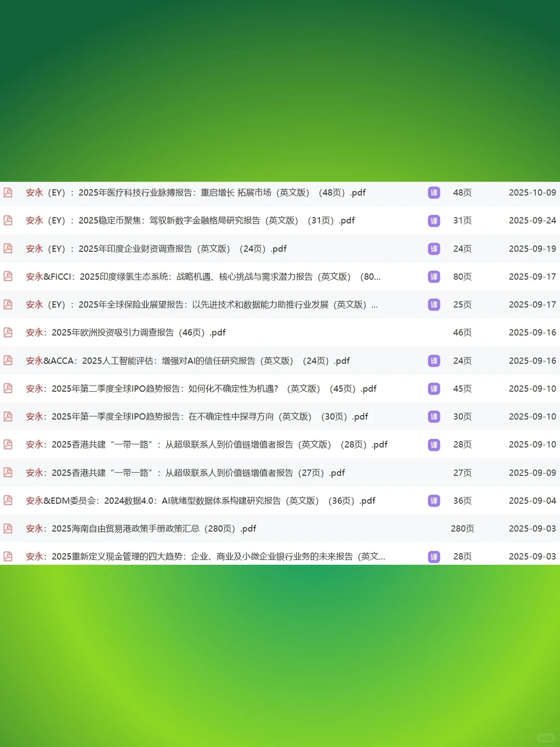Click the 译 badge for 一带一路 英文版 28页
This screenshot has height=747, width=560.
point(434,445)
